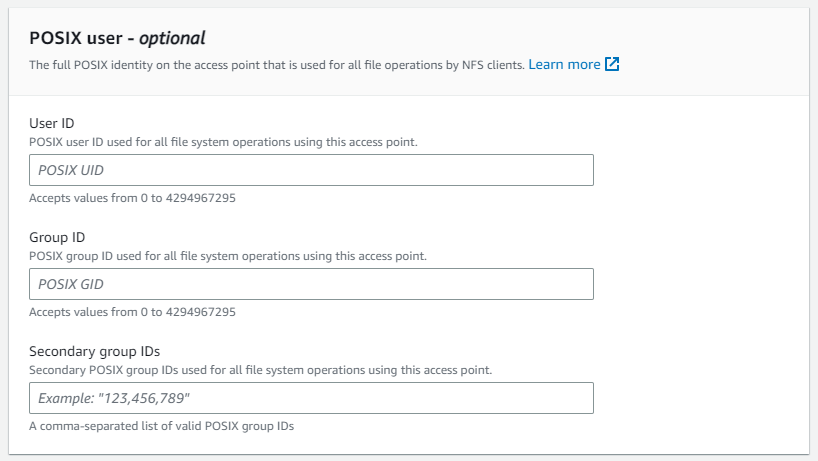The image size is (818, 461).
Task: Focus the POSIX UID input field
Action: [x=311, y=170]
